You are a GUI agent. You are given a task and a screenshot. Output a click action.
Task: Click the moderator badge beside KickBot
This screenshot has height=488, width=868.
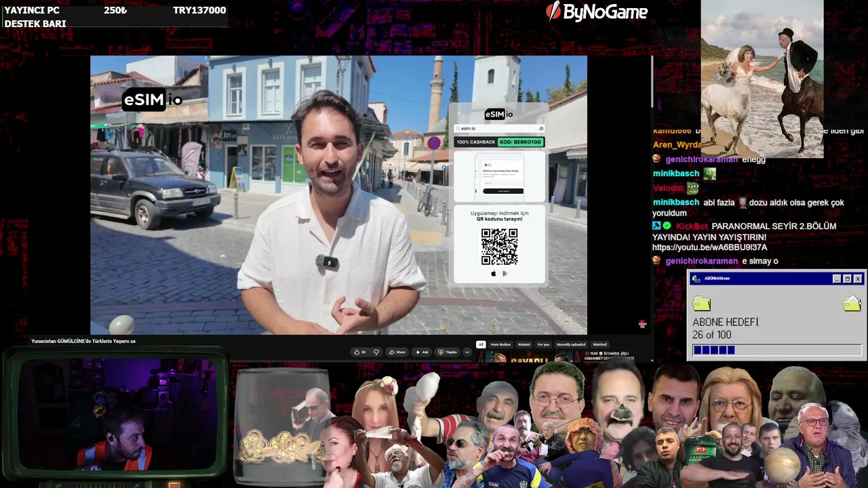[656, 226]
